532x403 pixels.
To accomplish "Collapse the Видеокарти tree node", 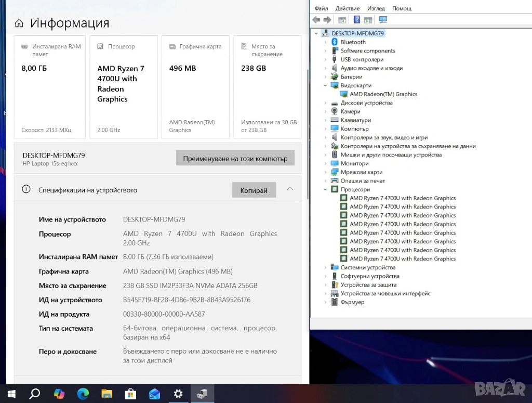I will point(326,86).
